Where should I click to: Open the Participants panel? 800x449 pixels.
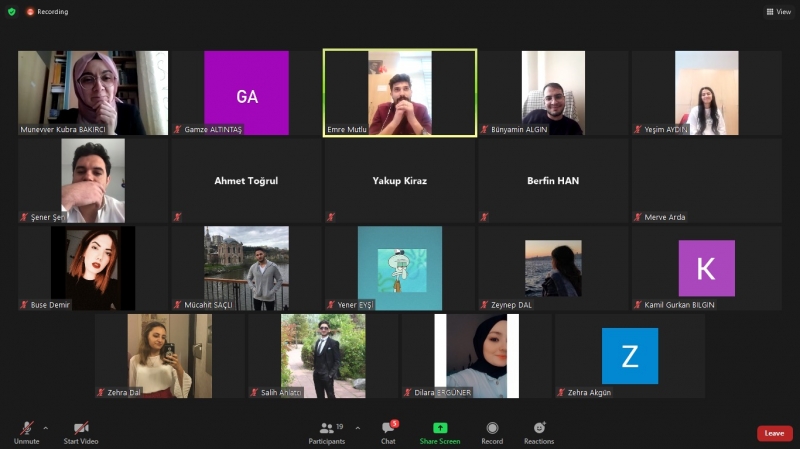tap(326, 428)
